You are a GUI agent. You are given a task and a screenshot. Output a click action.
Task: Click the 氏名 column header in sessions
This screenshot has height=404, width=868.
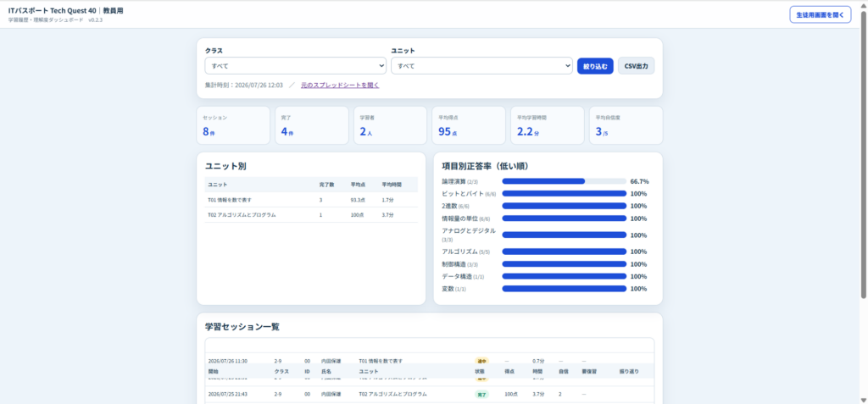pyautogui.click(x=326, y=371)
